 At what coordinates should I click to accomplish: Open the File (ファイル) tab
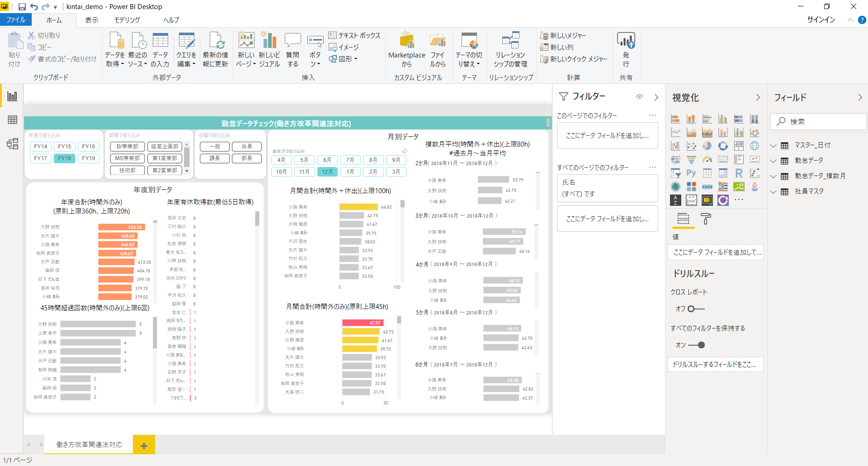click(x=16, y=20)
